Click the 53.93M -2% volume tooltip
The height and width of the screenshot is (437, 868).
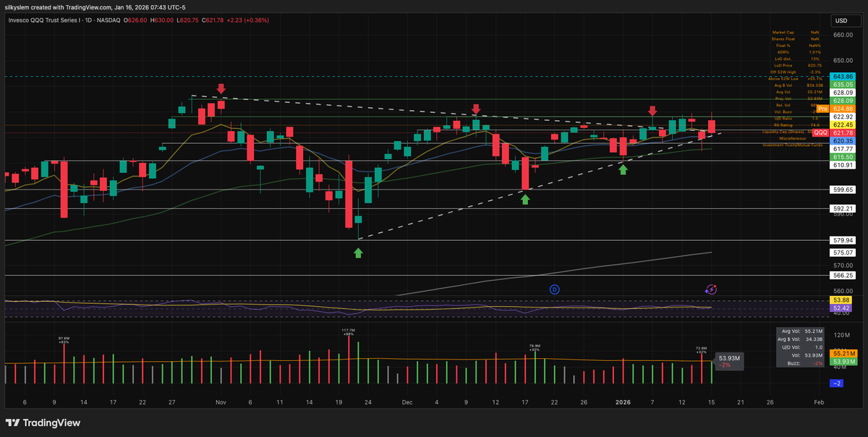(729, 361)
